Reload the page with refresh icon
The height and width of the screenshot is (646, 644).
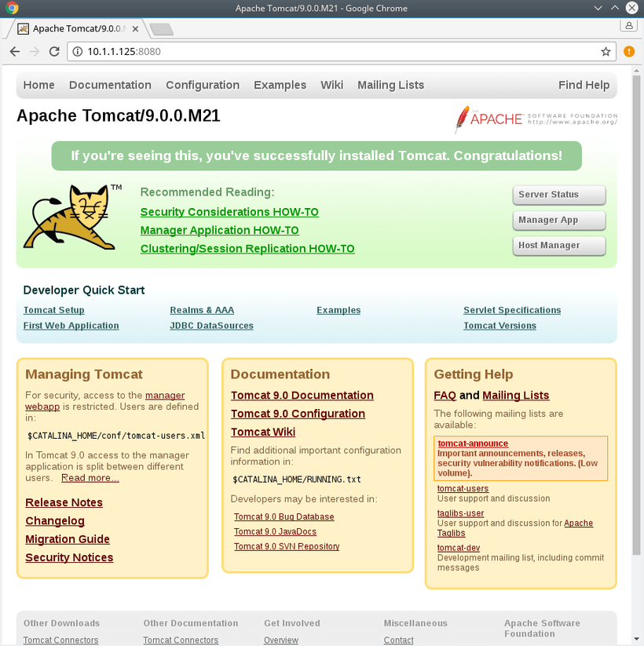(x=54, y=52)
